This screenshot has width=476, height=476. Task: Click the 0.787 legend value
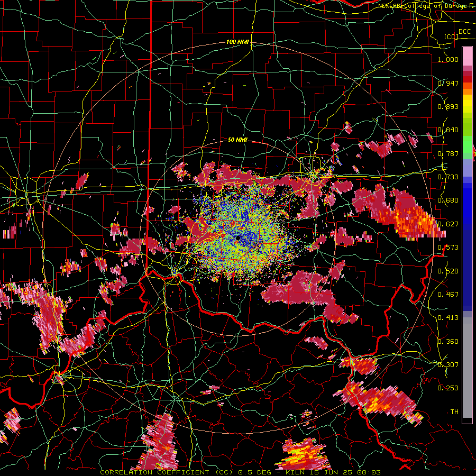point(448,153)
